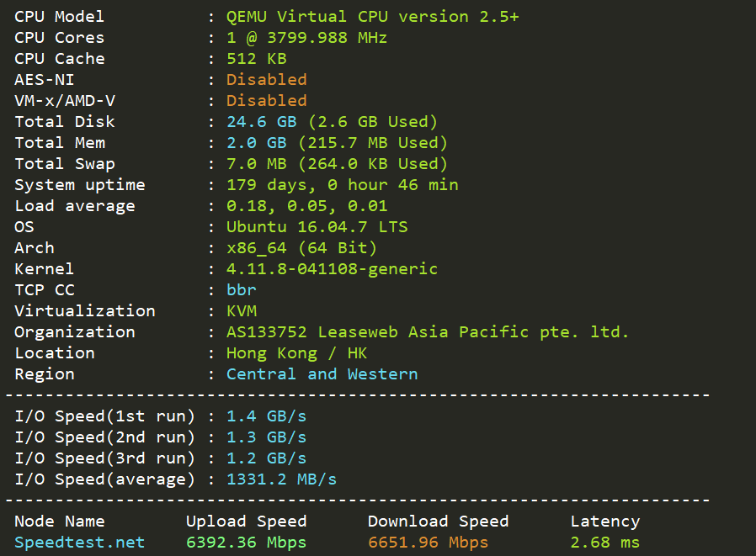Click the Central and Western region text
Viewport: 756px width, 556px height.
point(322,374)
